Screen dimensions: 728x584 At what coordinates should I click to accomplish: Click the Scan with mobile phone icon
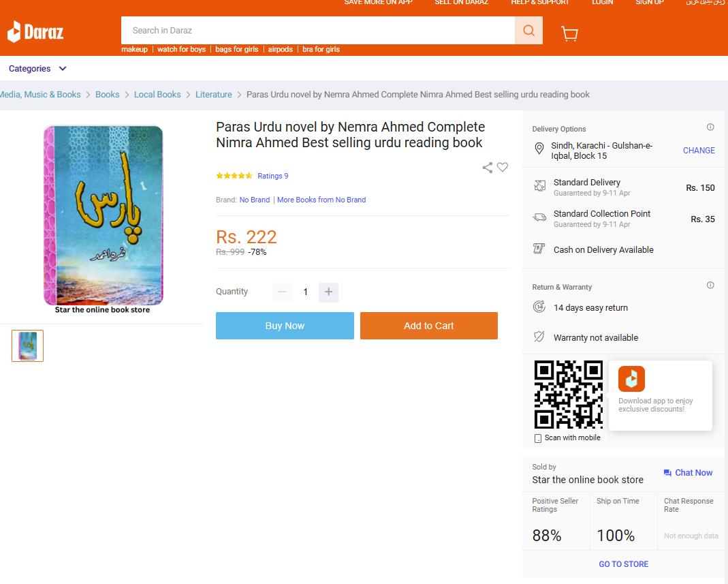(x=537, y=438)
